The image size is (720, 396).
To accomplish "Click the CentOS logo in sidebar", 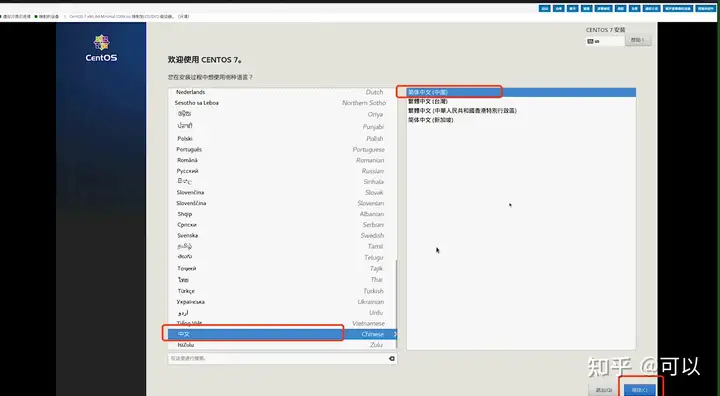I will click(x=101, y=48).
